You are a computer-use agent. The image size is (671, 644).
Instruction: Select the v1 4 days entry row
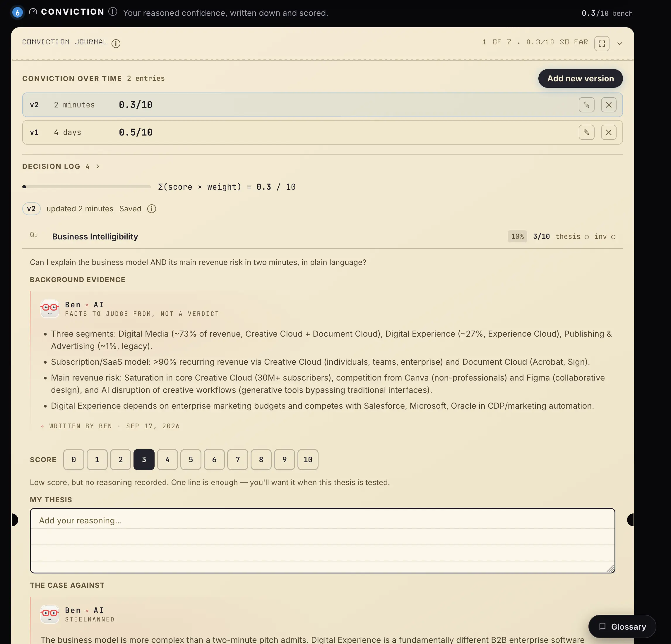click(x=322, y=133)
